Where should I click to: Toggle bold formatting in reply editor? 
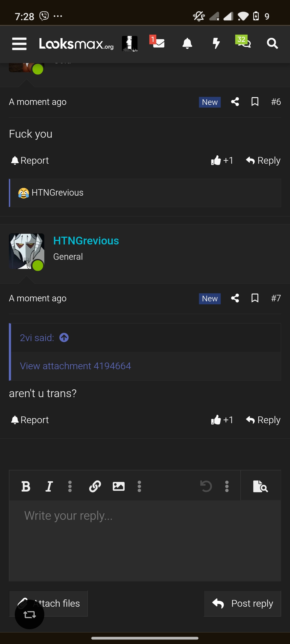click(x=26, y=486)
